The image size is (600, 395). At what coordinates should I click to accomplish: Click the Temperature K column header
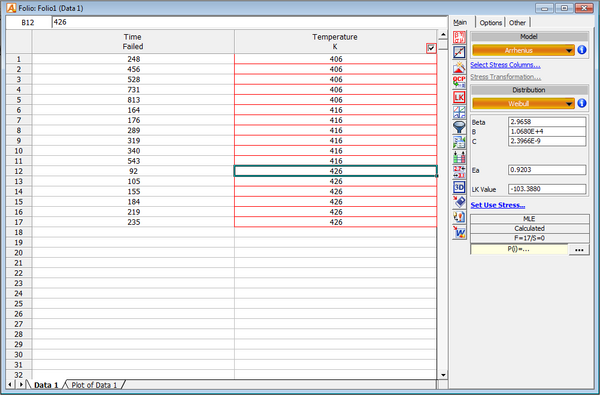point(335,42)
